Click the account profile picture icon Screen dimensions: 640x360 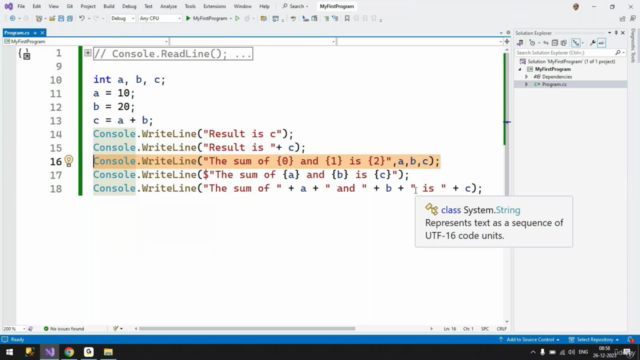tap(576, 7)
